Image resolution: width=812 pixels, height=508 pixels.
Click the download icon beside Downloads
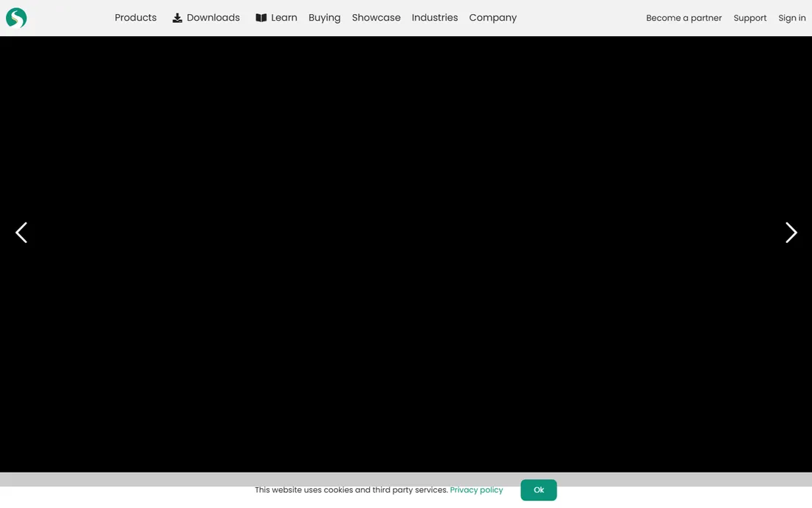point(177,18)
